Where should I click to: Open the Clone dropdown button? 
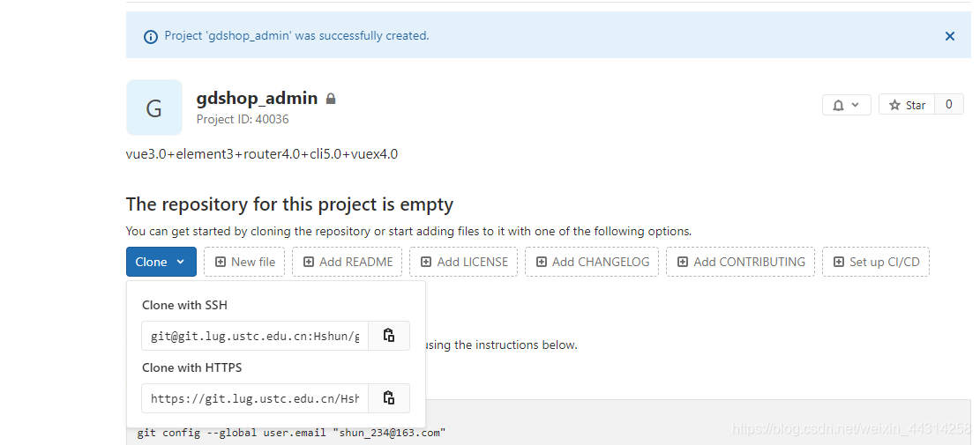pos(161,262)
